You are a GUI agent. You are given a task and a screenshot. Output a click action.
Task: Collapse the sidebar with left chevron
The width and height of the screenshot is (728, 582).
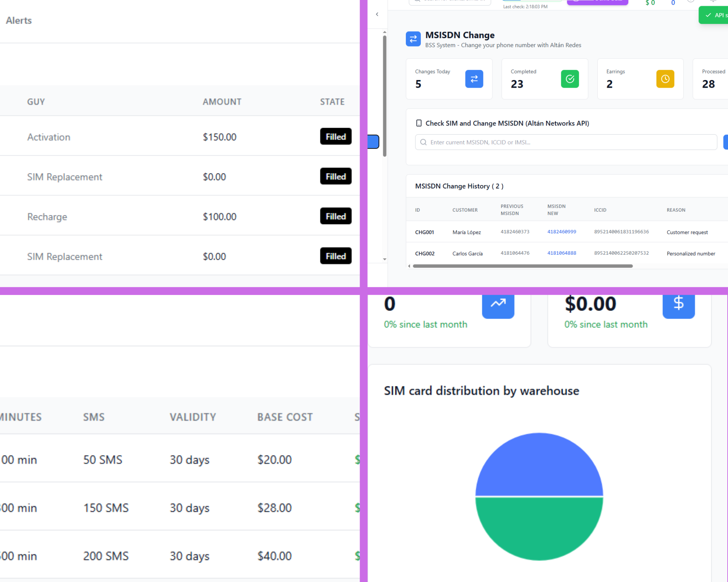tap(377, 14)
